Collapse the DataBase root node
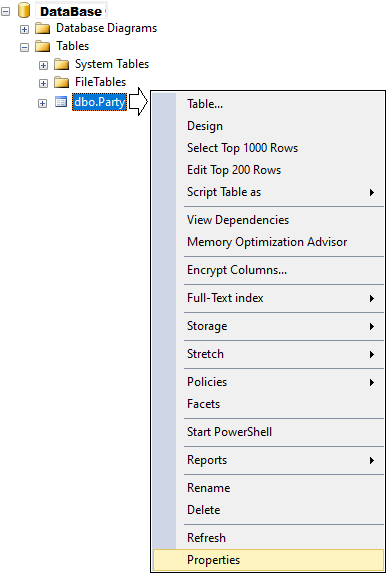 pyautogui.click(x=6, y=12)
